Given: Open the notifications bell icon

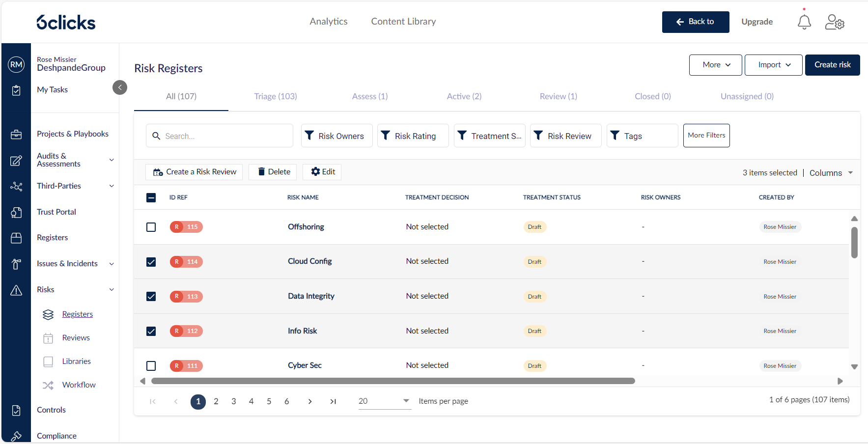Looking at the screenshot, I should click(x=804, y=22).
